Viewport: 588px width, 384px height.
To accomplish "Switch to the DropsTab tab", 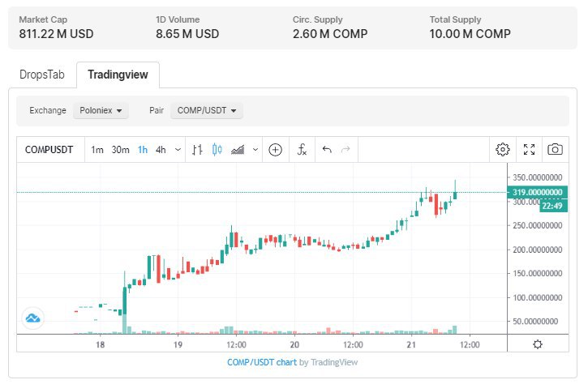I will coord(42,75).
